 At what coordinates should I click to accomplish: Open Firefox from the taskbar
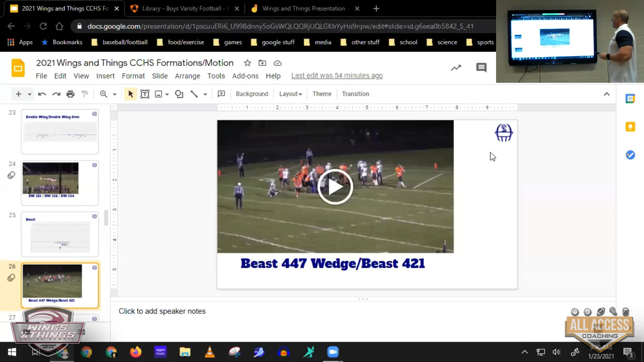coord(136,352)
